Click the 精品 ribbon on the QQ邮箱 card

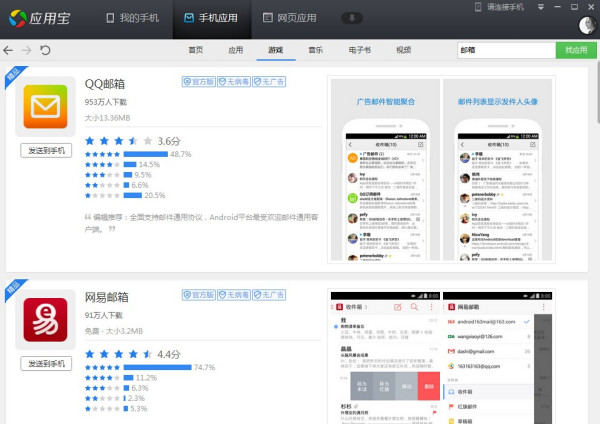(x=14, y=75)
